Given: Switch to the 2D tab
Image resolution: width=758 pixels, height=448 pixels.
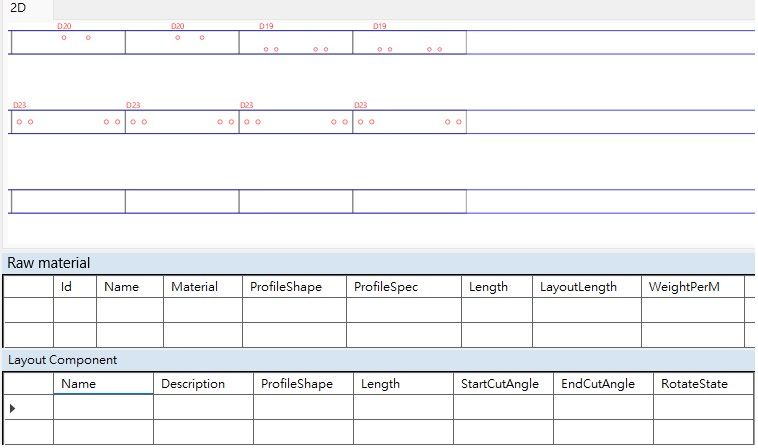Looking at the screenshot, I should [18, 8].
